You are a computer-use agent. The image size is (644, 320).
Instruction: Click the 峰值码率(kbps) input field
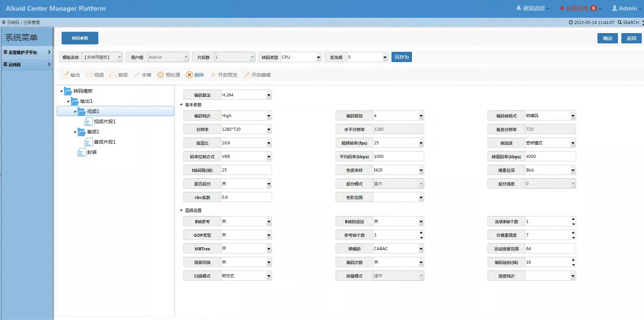click(x=550, y=156)
